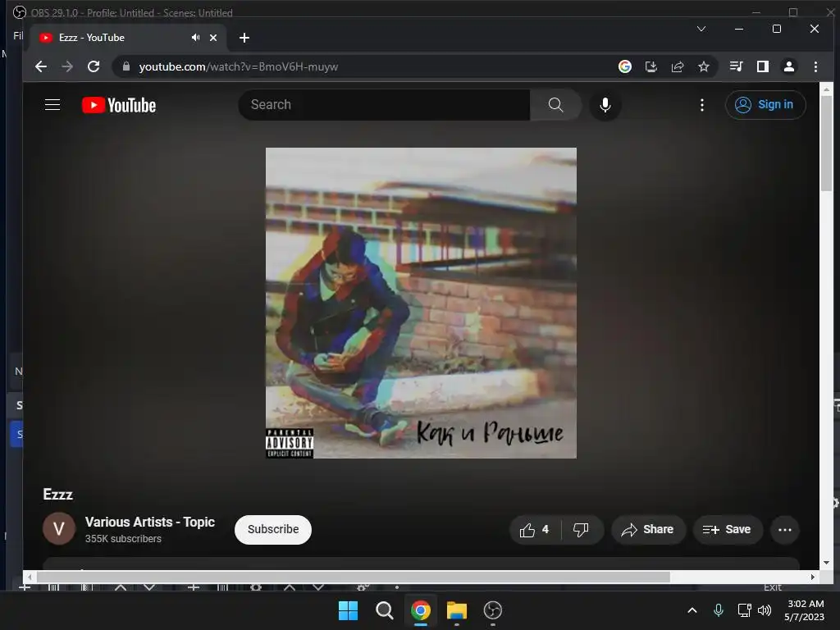Image resolution: width=840 pixels, height=630 pixels.
Task: Open network tray icon
Action: pos(744,610)
